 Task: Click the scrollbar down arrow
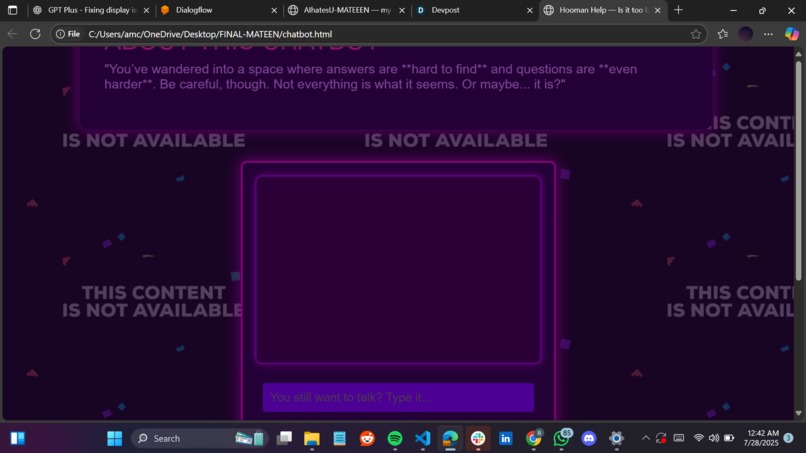point(798,413)
